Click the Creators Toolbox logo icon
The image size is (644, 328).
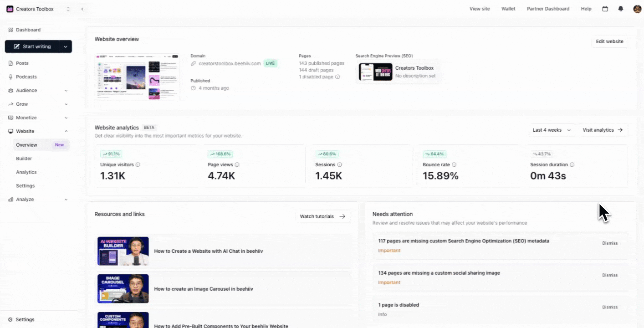click(x=10, y=9)
